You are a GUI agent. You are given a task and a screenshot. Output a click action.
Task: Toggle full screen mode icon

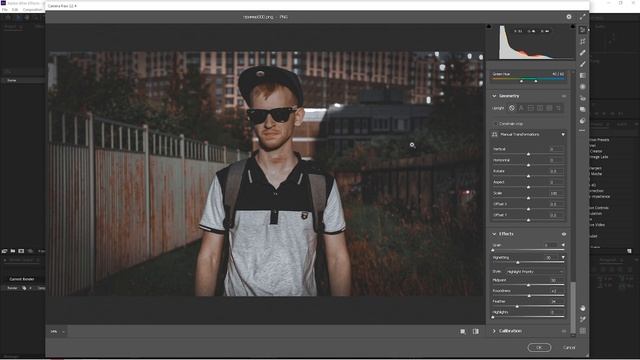582,17
